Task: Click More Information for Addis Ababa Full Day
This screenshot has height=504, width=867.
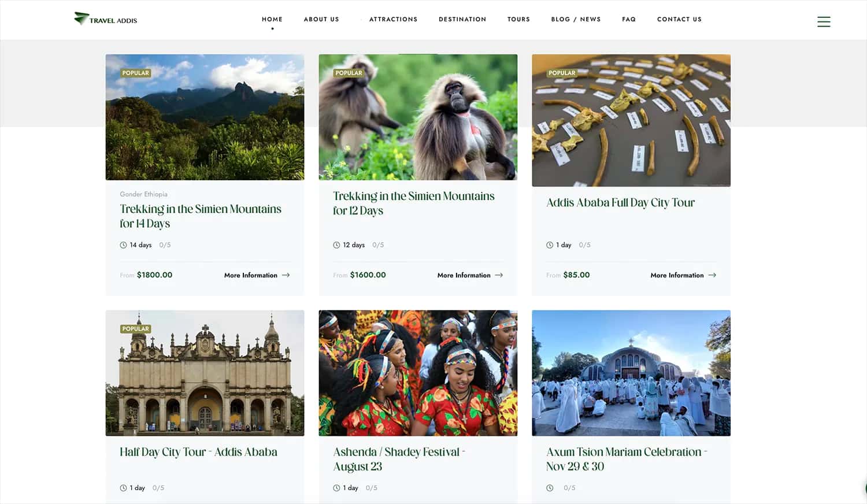Action: point(677,275)
